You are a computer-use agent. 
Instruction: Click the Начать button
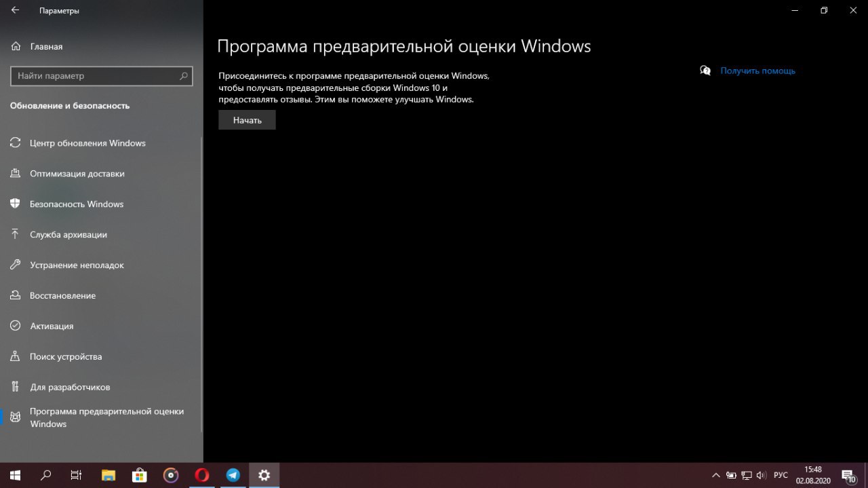click(247, 120)
